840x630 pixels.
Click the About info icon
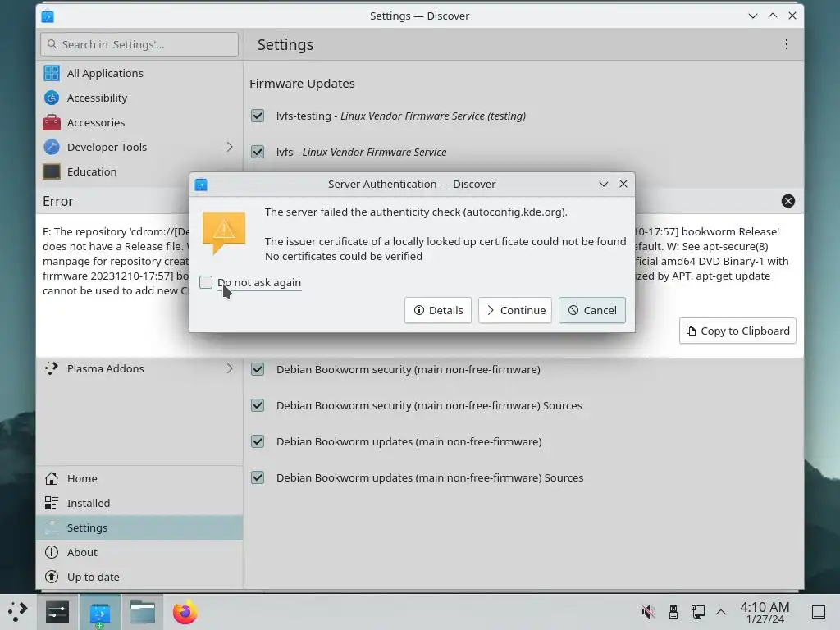tap(52, 552)
